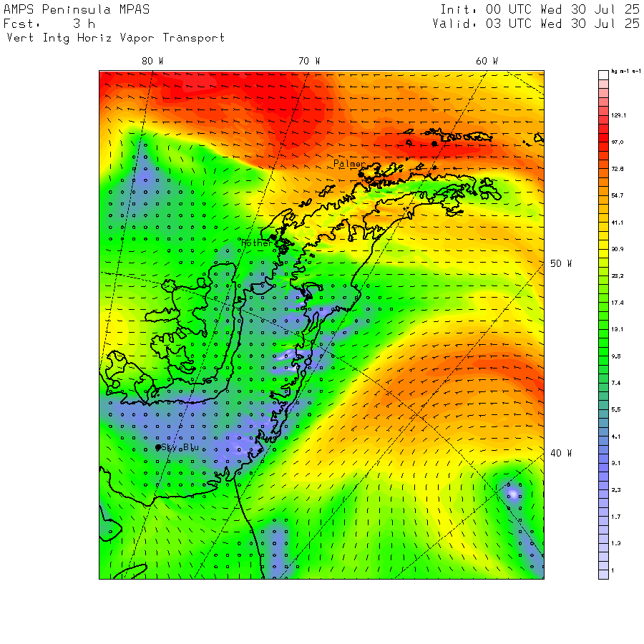Screen dimensions: 644x644
Task: Select the pale lavender bottom swatch beside 1
Action: point(603,575)
